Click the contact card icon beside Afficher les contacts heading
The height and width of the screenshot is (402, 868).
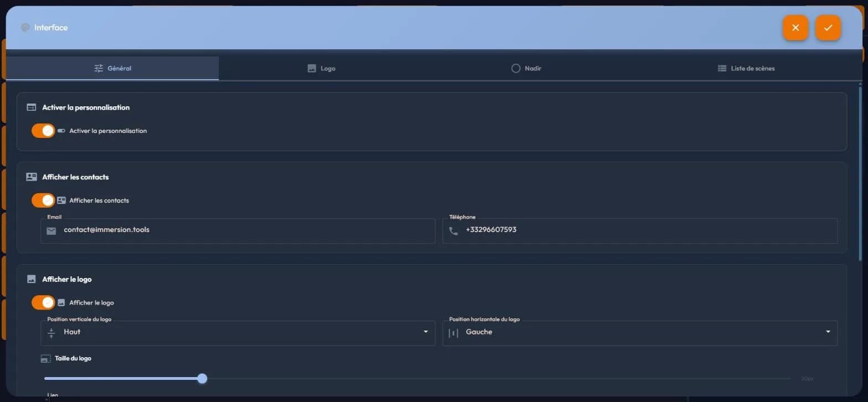tap(32, 177)
